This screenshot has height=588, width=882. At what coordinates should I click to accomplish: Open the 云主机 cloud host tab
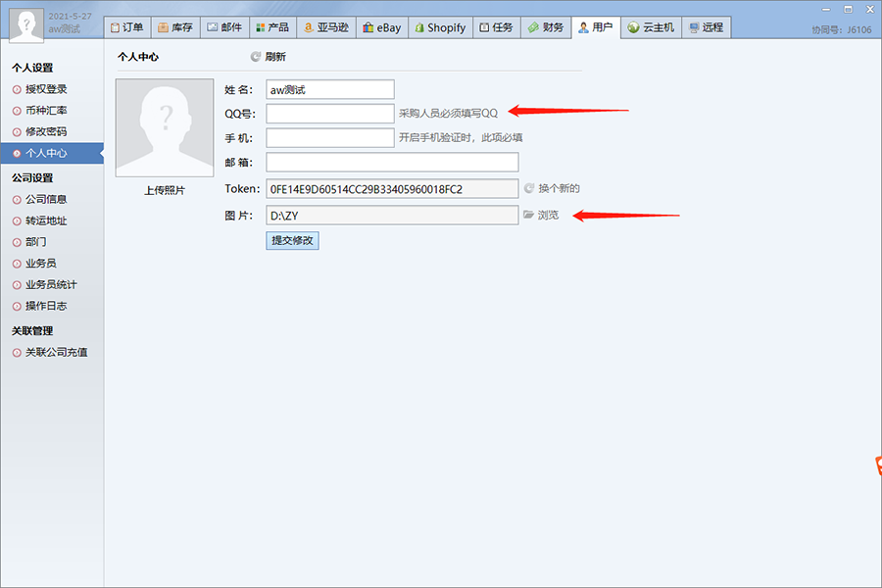coord(652,27)
